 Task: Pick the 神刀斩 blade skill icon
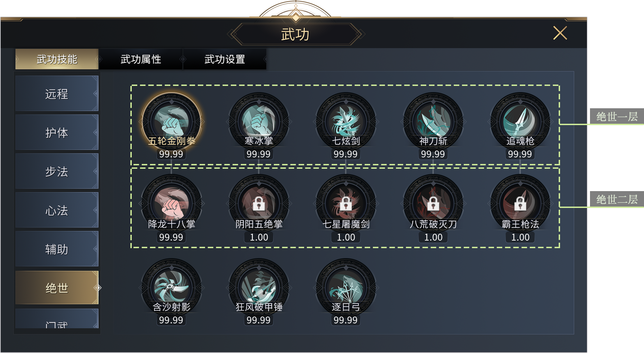[433, 122]
